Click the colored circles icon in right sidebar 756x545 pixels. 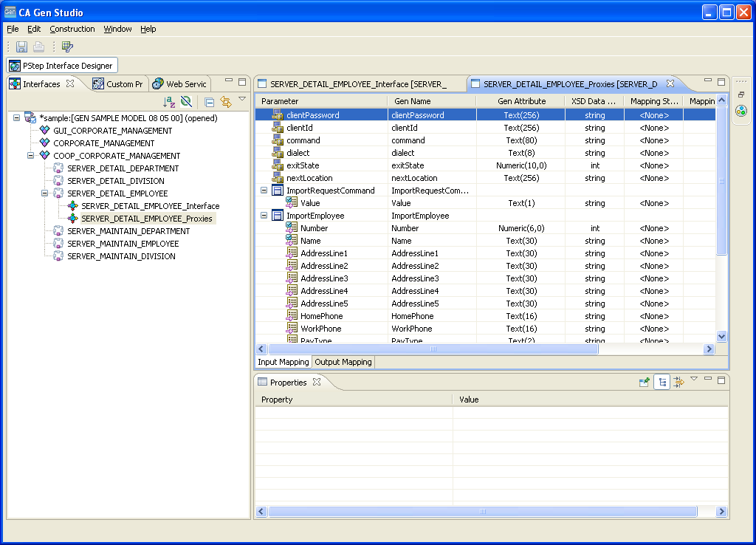coord(741,111)
